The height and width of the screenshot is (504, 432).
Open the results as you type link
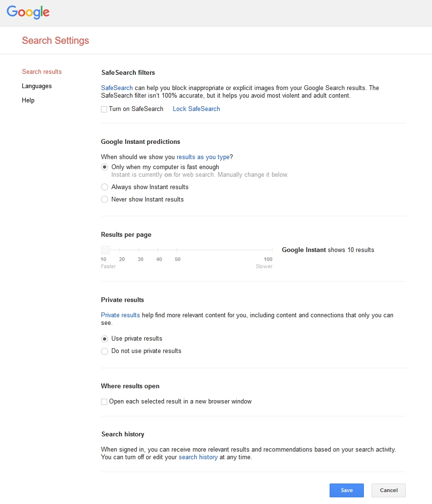203,157
